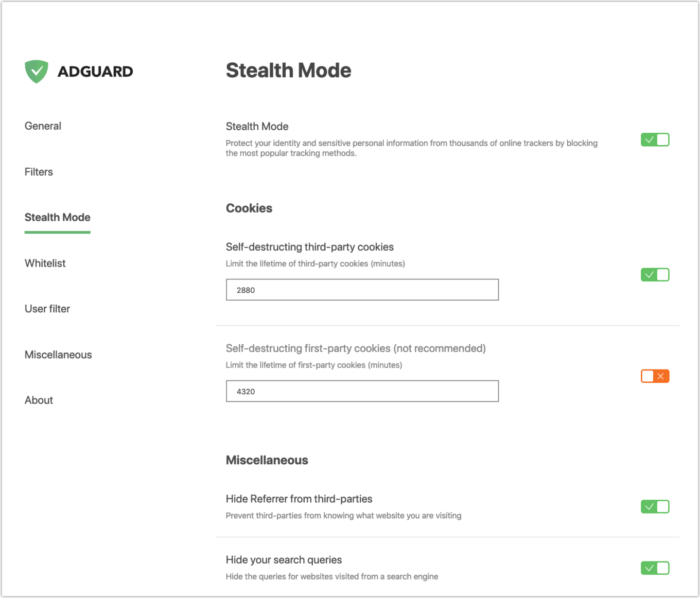This screenshot has width=700, height=598.
Task: Switch to User filter in the sidebar
Action: pos(47,309)
